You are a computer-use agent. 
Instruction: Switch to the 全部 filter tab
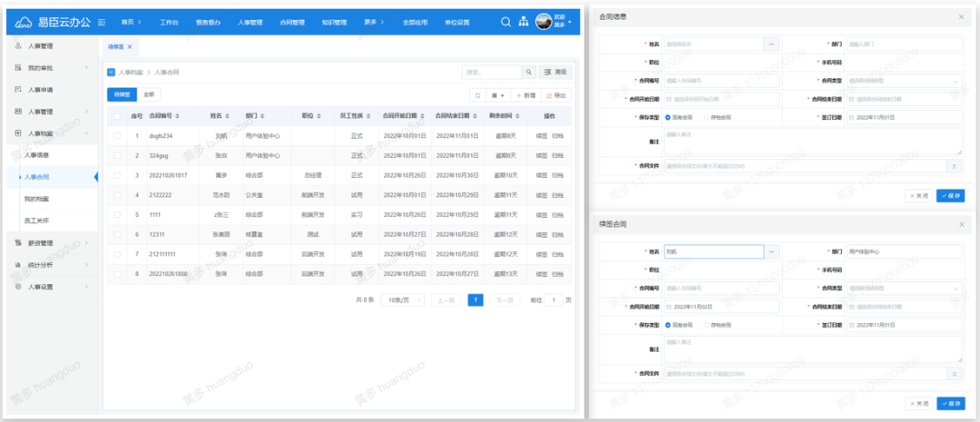coord(149,94)
